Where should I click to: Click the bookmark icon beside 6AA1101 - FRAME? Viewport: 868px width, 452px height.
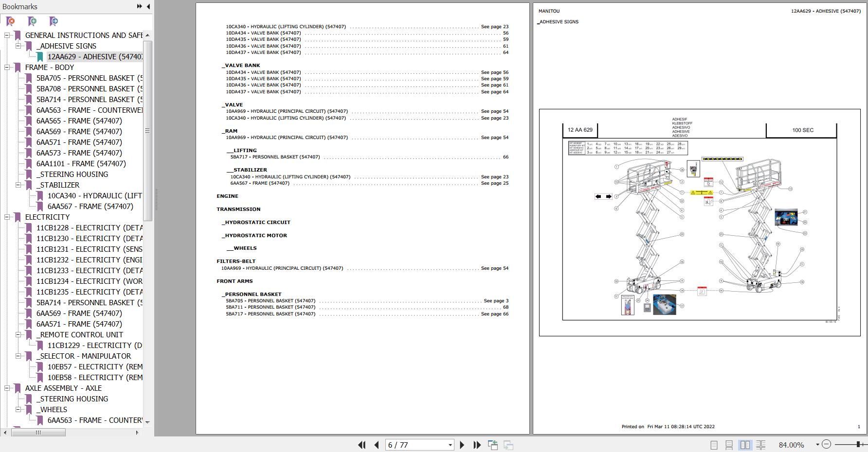(29, 164)
